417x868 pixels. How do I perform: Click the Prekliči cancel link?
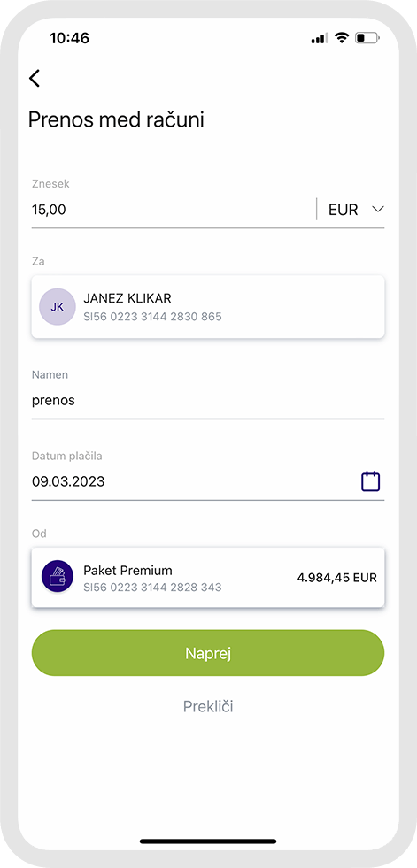[208, 706]
